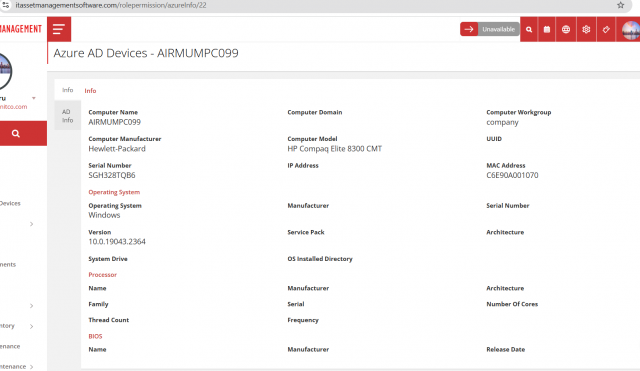Screen dimensions: 640x371
Task: Open the calendar icon in the top toolbar
Action: pyautogui.click(x=547, y=29)
